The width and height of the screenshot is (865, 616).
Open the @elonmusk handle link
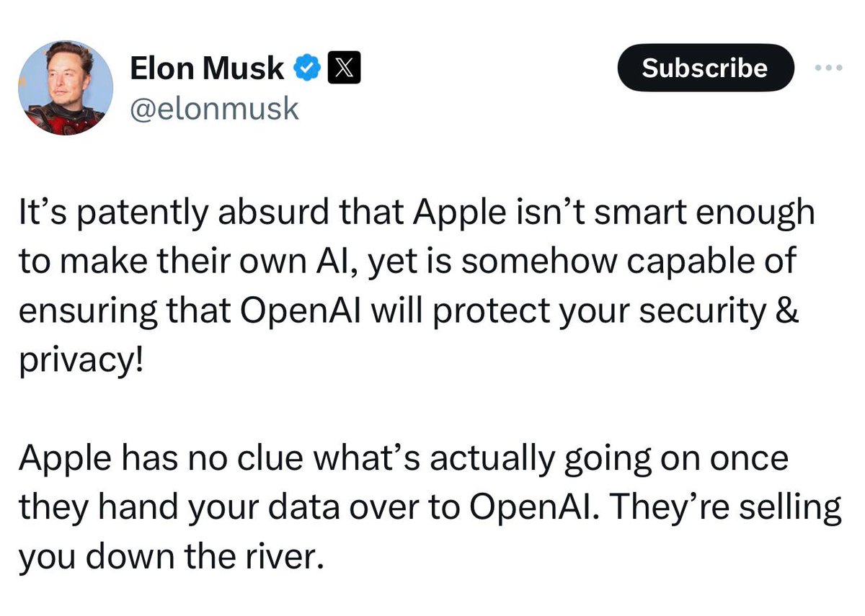click(214, 109)
